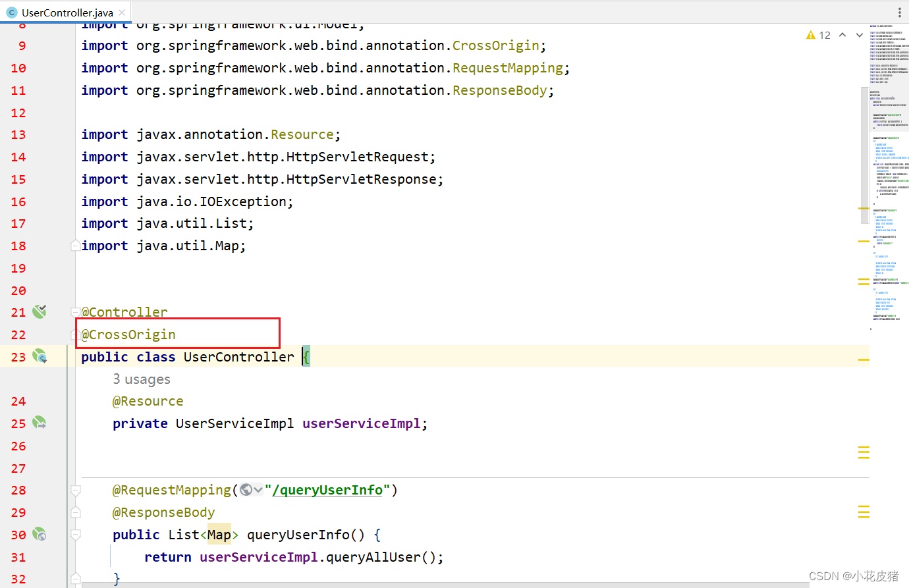Screen dimensions: 909x588
Task: Click the highlighted Map type on line 30
Action: (219, 535)
